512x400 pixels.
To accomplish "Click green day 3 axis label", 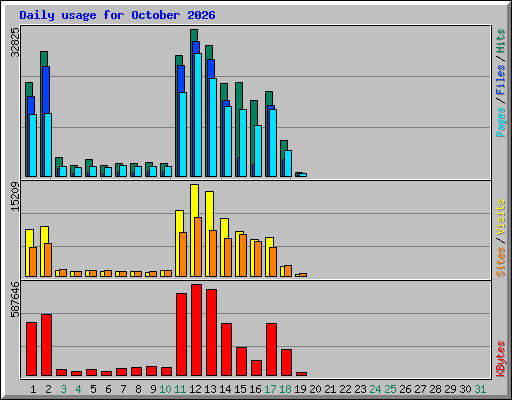I will 63,389.
